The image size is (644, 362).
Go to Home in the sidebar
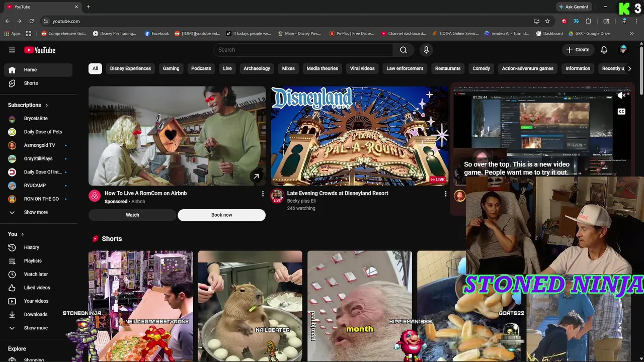tap(38, 70)
